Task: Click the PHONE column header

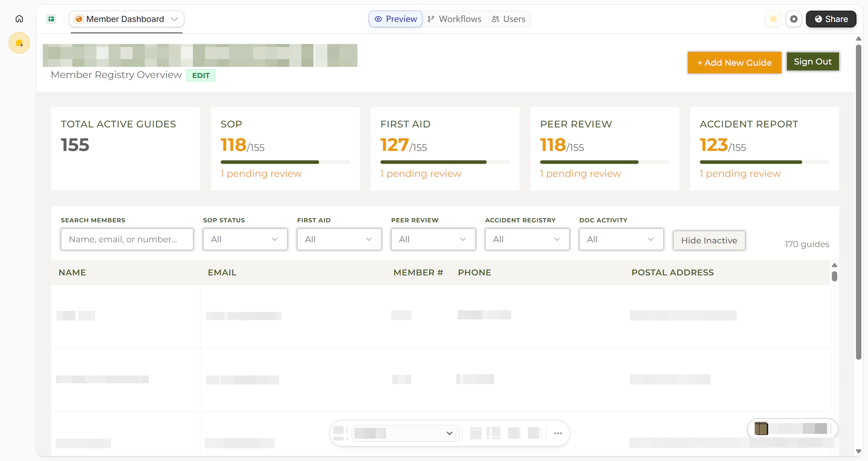Action: point(474,273)
